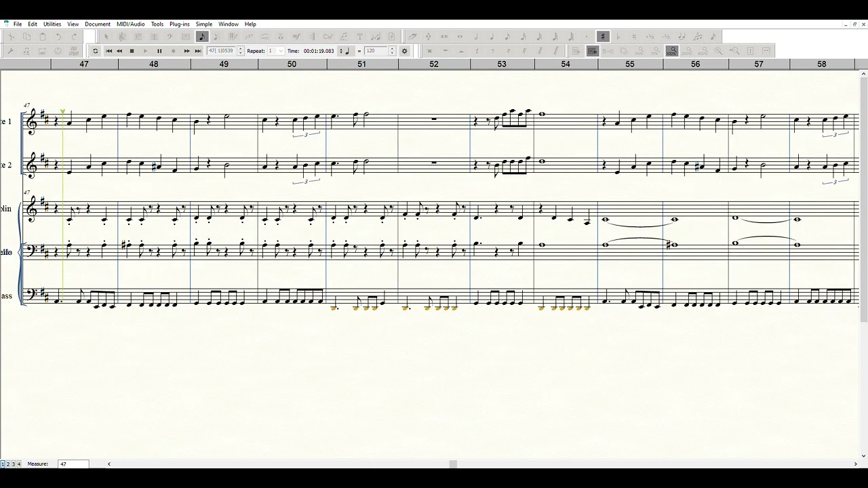Click horizontal scrollbar left arrow

click(109, 464)
